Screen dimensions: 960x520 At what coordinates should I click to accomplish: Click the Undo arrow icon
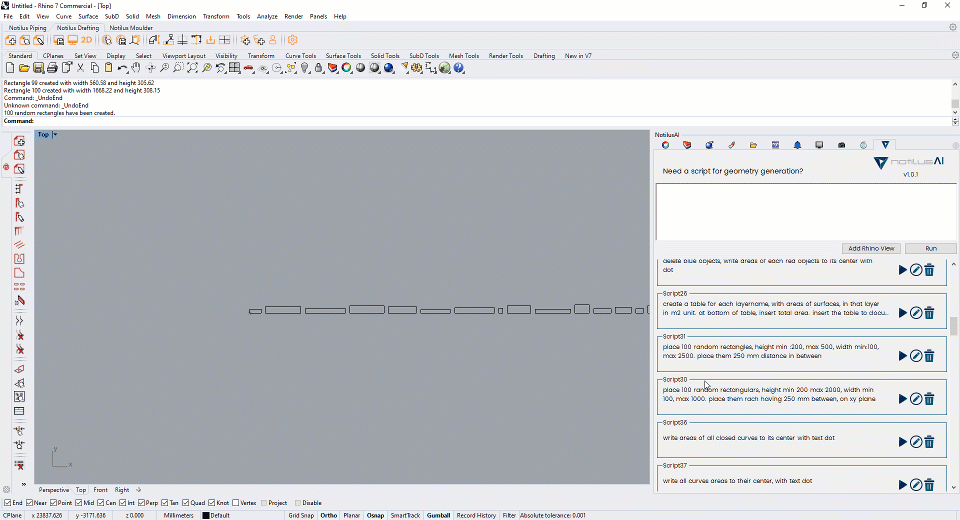pyautogui.click(x=122, y=68)
